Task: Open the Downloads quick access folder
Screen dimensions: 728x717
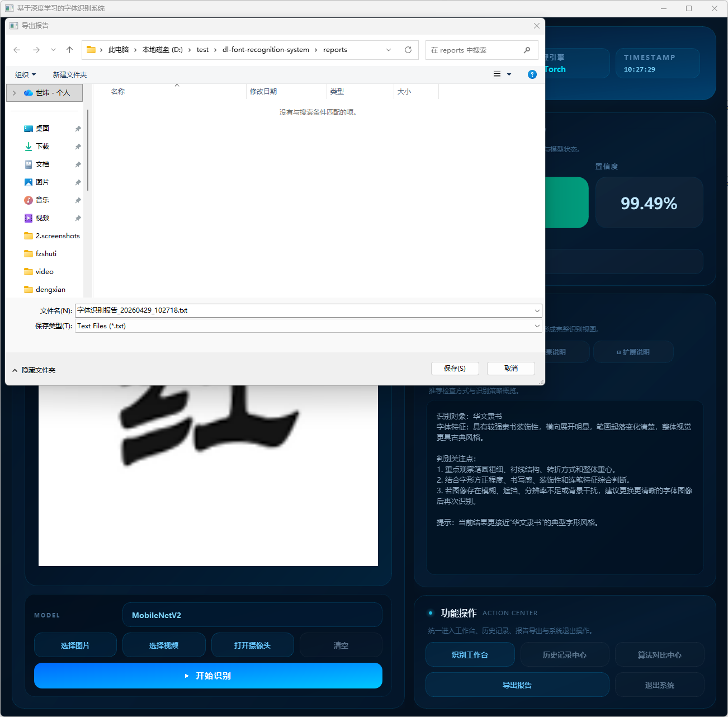Action: 42,147
